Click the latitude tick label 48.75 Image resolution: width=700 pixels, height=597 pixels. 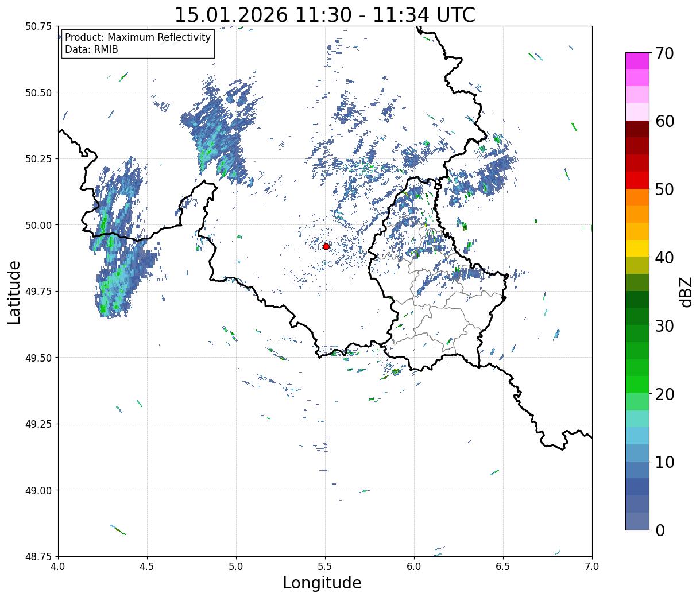tap(39, 556)
